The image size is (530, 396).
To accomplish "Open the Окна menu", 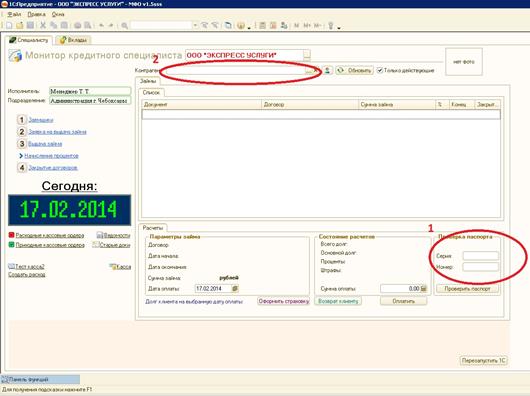I will [x=58, y=14].
